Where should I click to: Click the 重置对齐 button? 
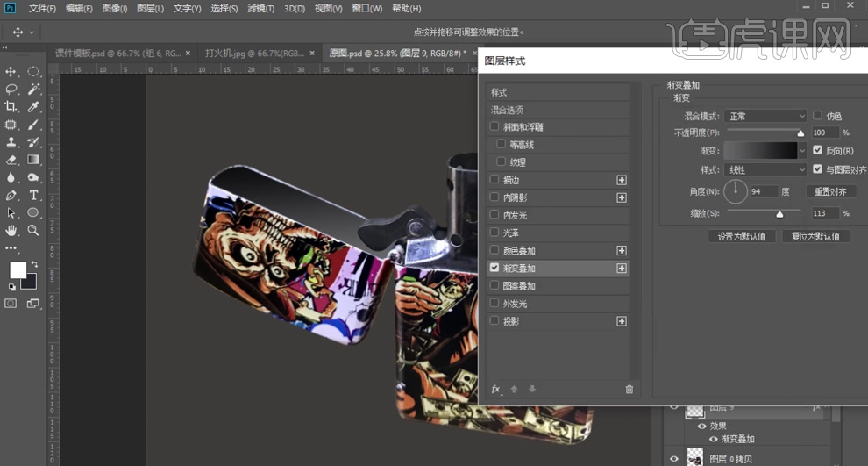(x=829, y=191)
